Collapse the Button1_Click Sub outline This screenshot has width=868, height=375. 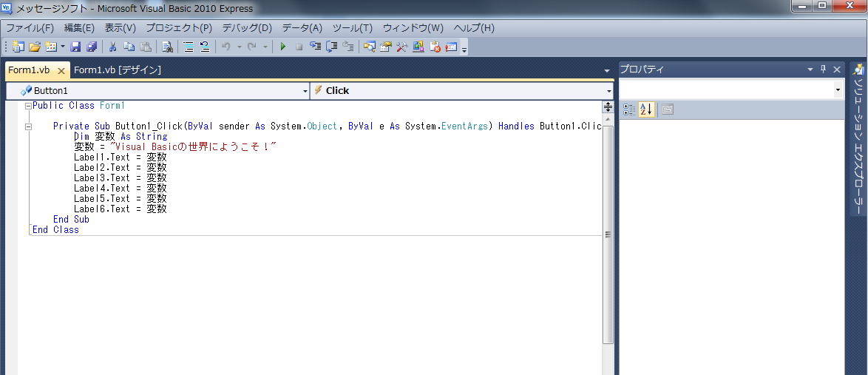(x=28, y=126)
